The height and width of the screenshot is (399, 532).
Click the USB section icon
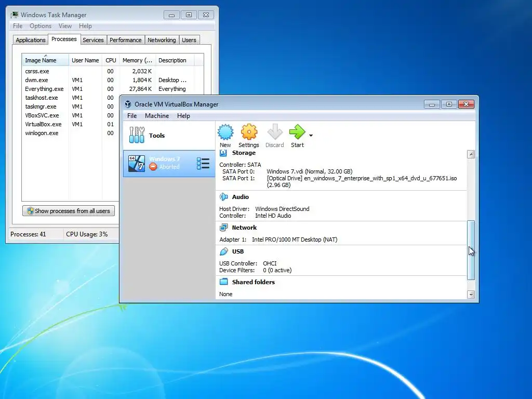(x=223, y=251)
